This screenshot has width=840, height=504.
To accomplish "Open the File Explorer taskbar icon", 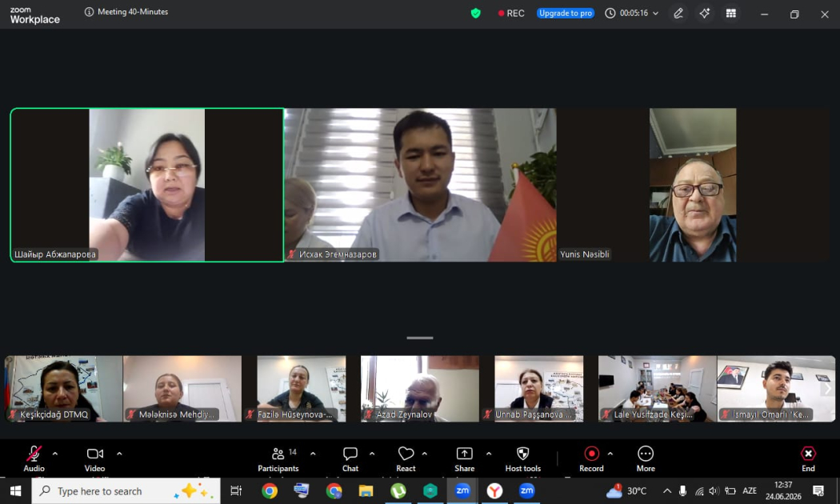I will pyautogui.click(x=366, y=490).
